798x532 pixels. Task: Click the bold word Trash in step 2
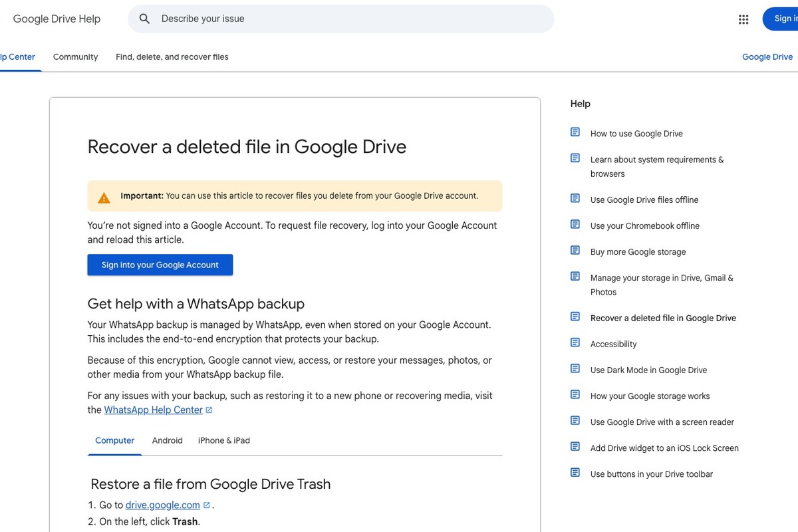(185, 521)
